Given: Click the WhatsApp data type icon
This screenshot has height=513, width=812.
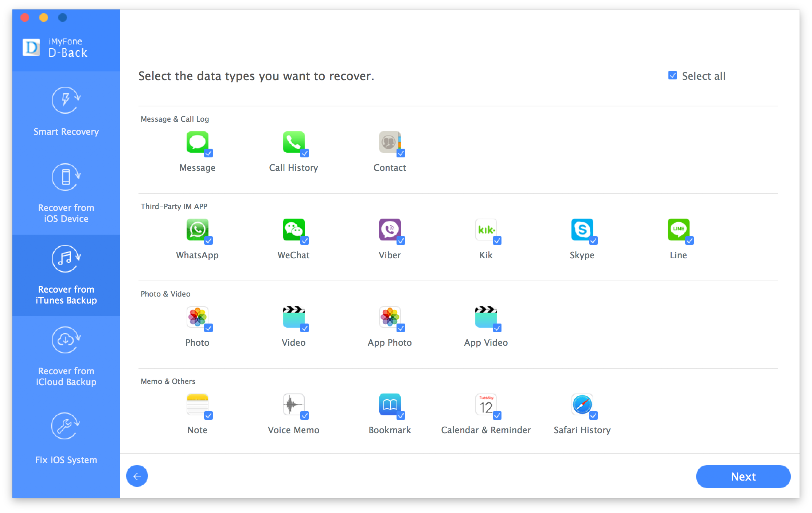Looking at the screenshot, I should pos(197,230).
